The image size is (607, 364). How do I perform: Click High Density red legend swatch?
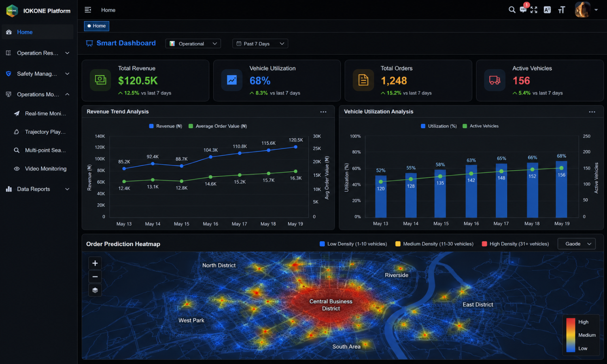[x=484, y=244]
